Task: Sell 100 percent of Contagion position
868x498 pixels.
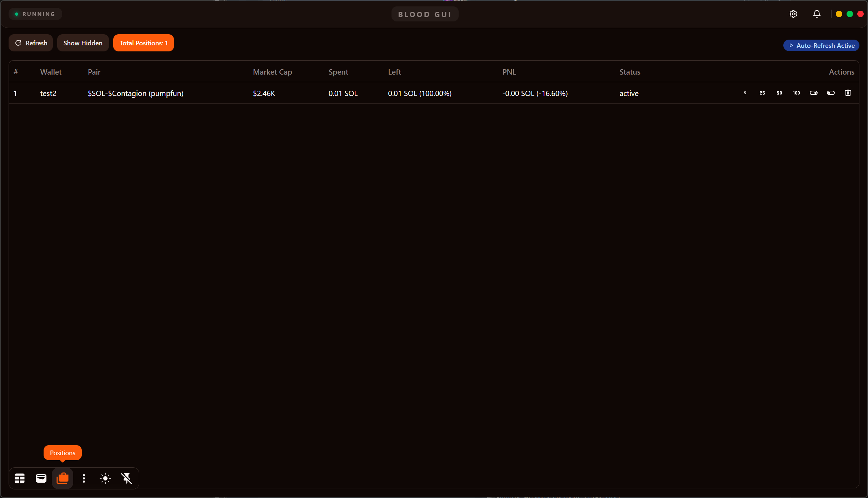Action: [797, 93]
